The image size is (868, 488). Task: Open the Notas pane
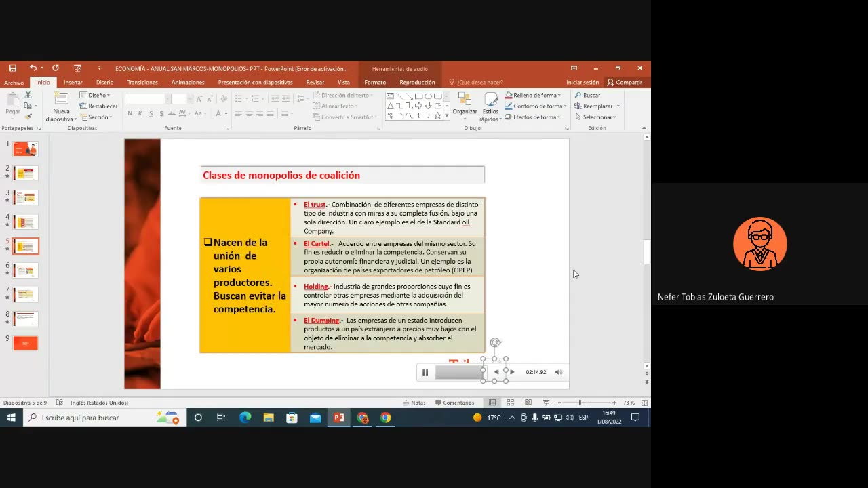coord(414,403)
